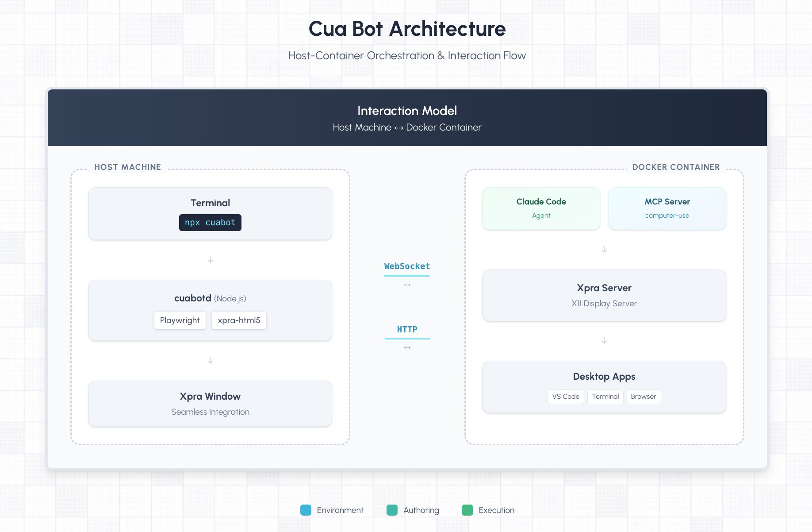Click the npx cuabot command chip
This screenshot has height=532, width=812.
[210, 223]
